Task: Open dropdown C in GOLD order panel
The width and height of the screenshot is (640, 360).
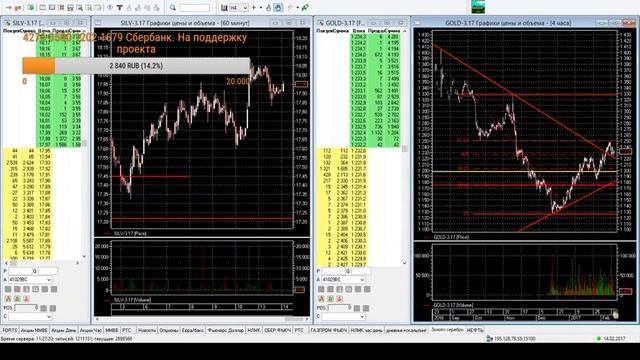Action: pyautogui.click(x=362, y=316)
